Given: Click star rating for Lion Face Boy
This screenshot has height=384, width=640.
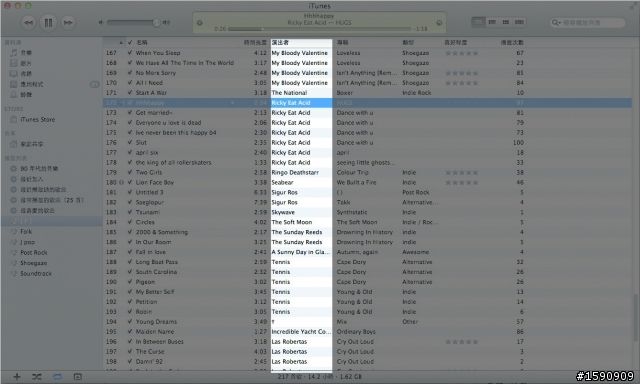Looking at the screenshot, I should [462, 182].
